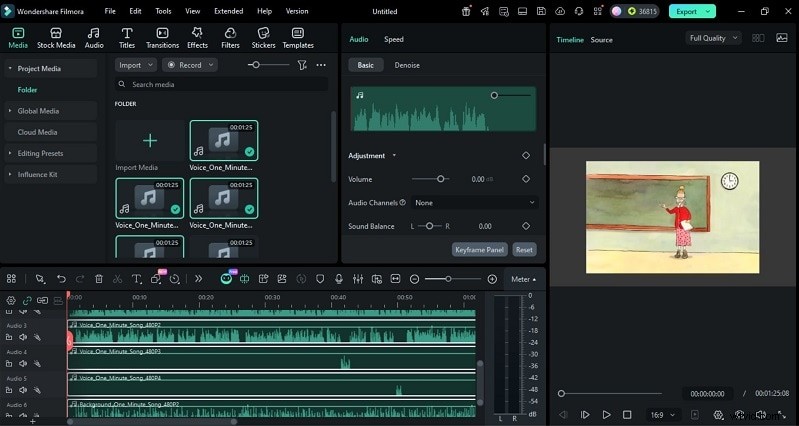Mute the Audio 3 track

23,337
